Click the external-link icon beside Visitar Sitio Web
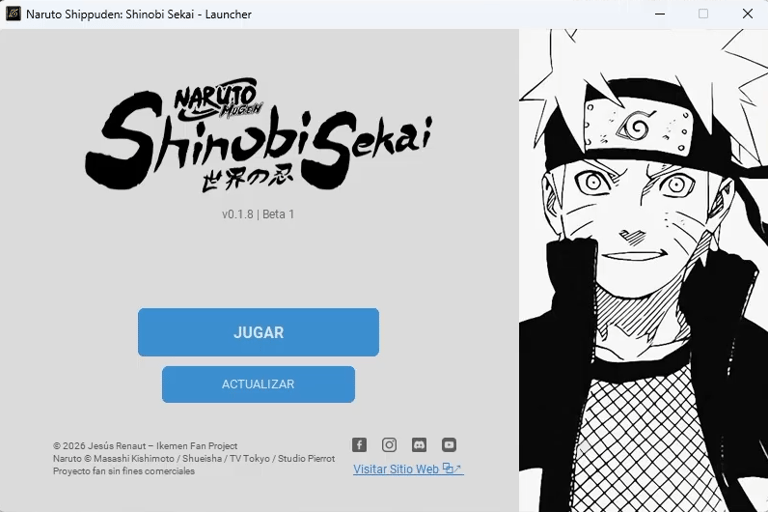768x512 pixels. (452, 468)
